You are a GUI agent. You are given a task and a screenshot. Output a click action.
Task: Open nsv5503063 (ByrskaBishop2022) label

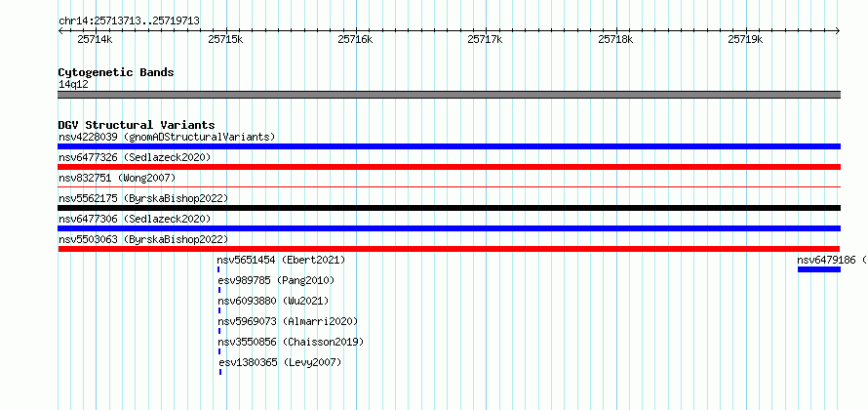pos(143,239)
